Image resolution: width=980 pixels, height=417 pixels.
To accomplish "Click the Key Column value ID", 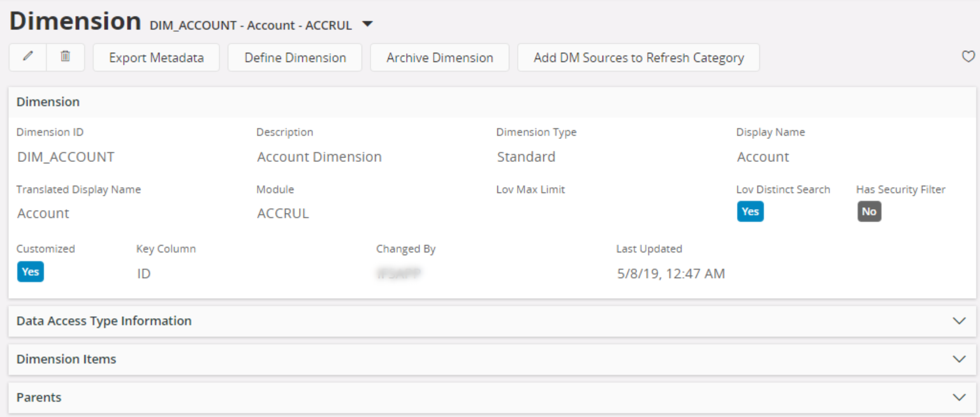I will pos(143,273).
